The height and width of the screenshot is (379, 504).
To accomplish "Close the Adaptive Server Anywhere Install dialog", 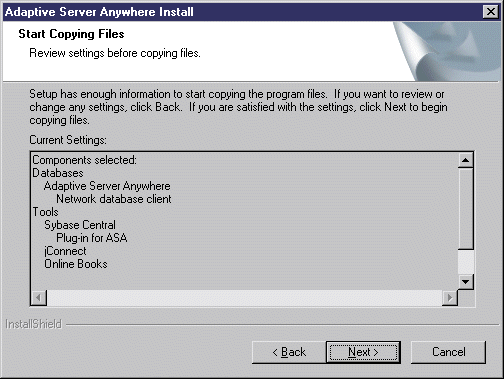I will [x=491, y=12].
